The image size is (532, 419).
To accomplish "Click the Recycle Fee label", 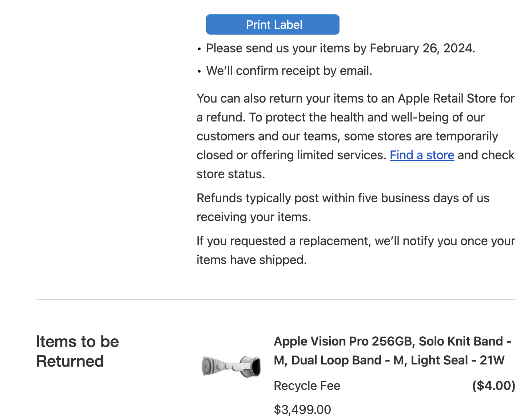I will point(307,386).
